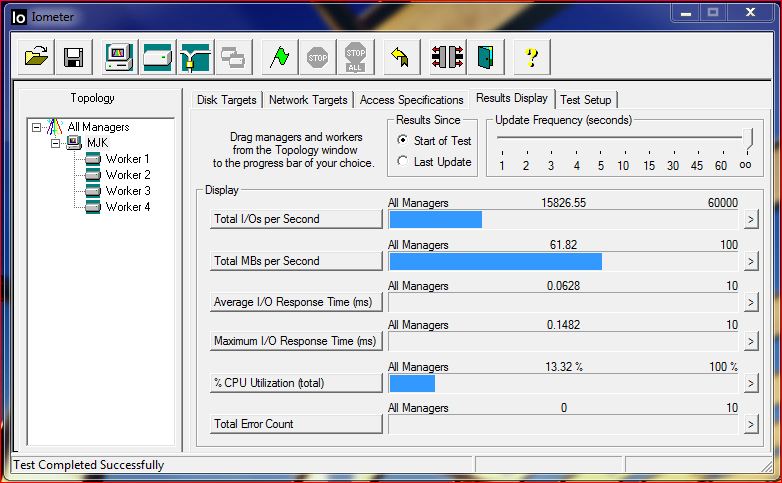Select Worker 3 label in topology
Viewport: 782px width, 483px height.
pyautogui.click(x=128, y=191)
